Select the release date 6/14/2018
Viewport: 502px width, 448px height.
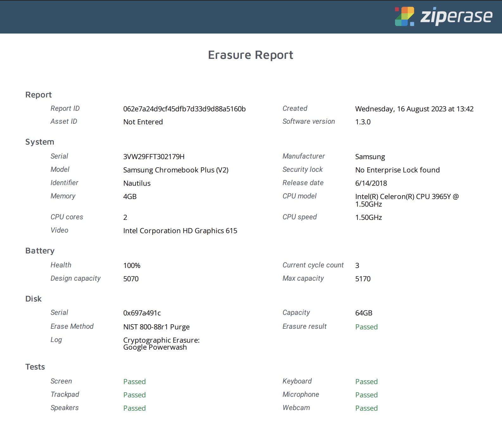pos(371,183)
